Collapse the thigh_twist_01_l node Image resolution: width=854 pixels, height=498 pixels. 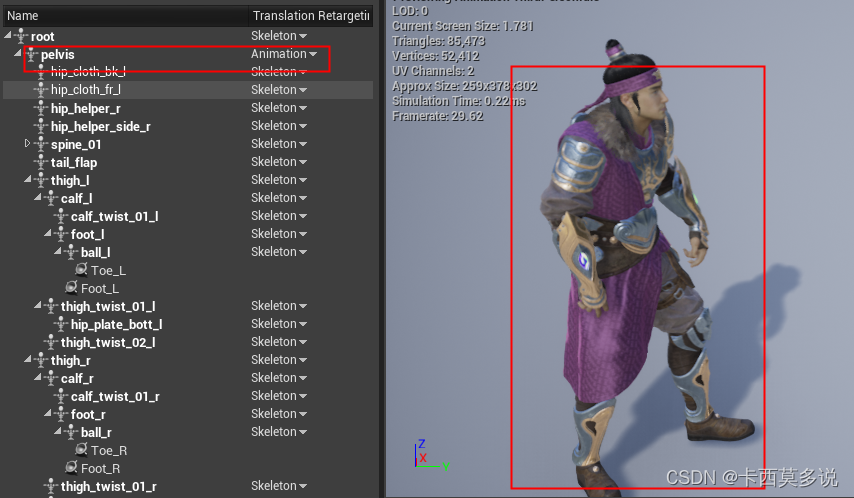point(38,306)
